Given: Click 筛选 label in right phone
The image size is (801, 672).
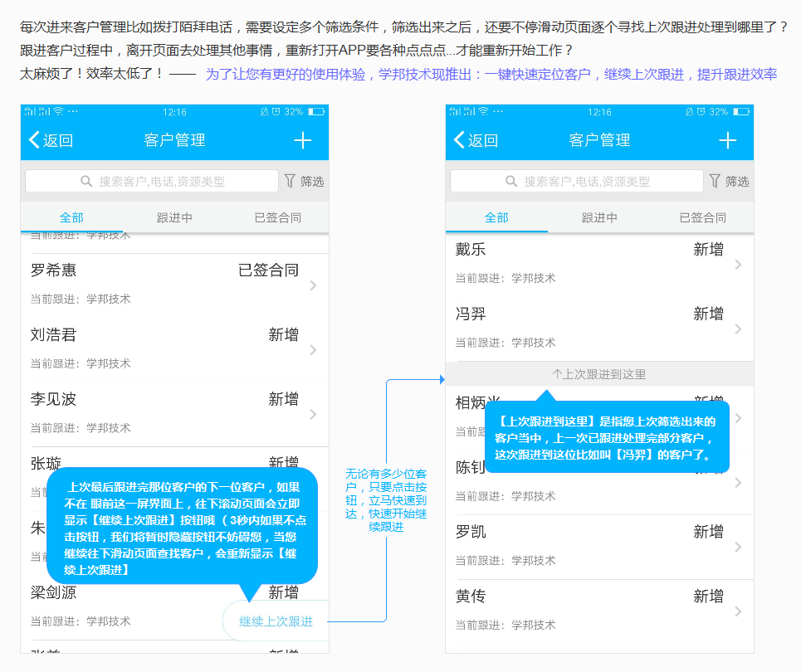Looking at the screenshot, I should pyautogui.click(x=737, y=182).
